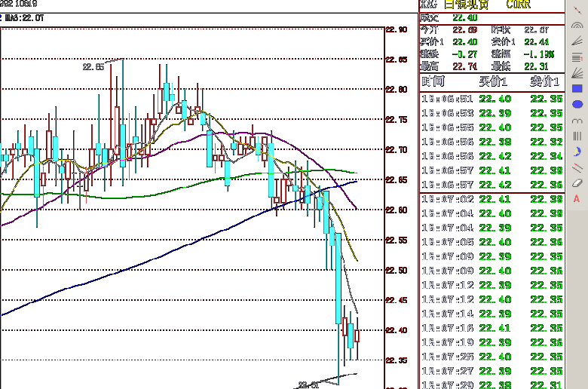Click the 买价1 column header
The image size is (588, 389).
coord(495,82)
